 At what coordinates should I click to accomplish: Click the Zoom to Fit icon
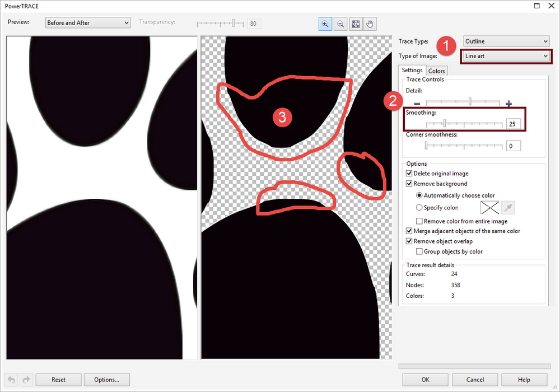click(356, 24)
